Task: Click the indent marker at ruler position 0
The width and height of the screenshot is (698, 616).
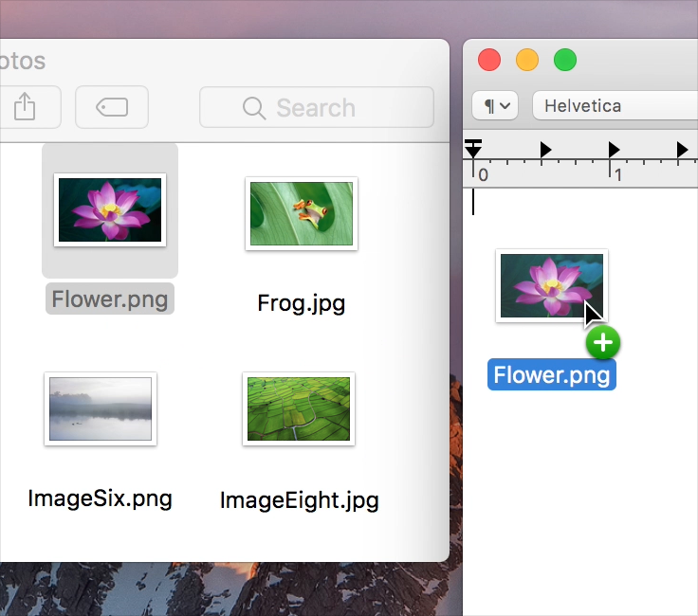Action: [472, 149]
